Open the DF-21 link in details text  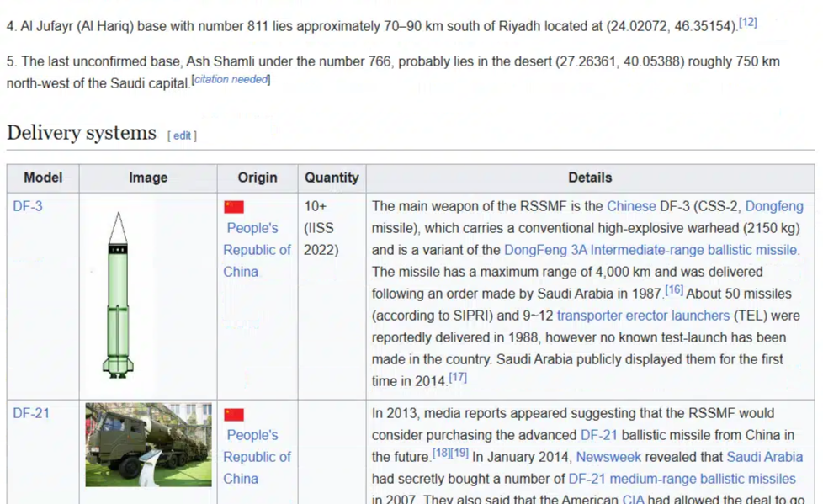pos(599,435)
